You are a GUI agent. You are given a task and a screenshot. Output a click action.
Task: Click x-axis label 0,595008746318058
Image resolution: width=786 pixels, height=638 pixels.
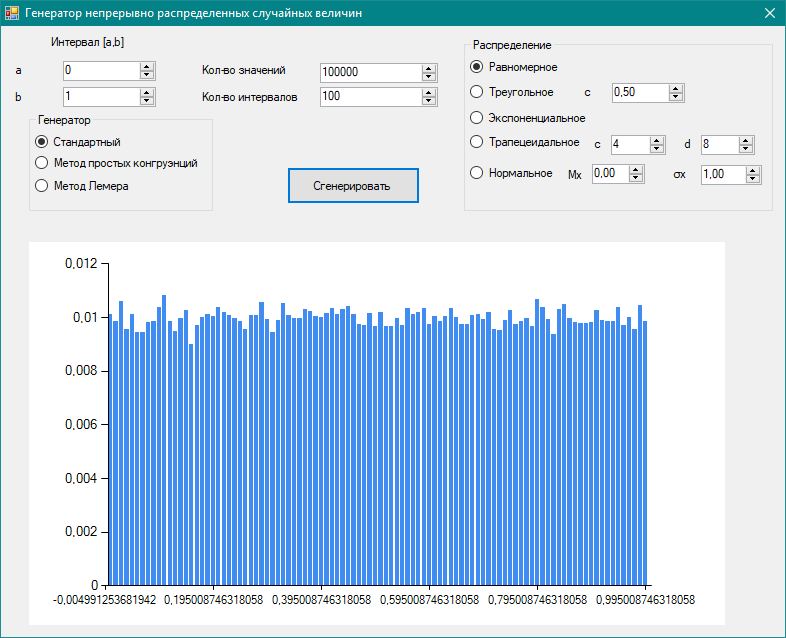tap(430, 600)
